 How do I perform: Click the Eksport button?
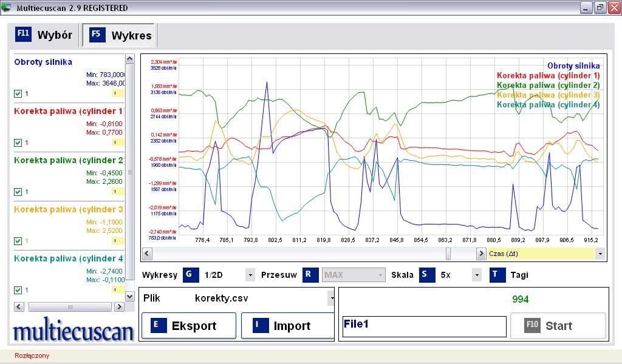(189, 326)
